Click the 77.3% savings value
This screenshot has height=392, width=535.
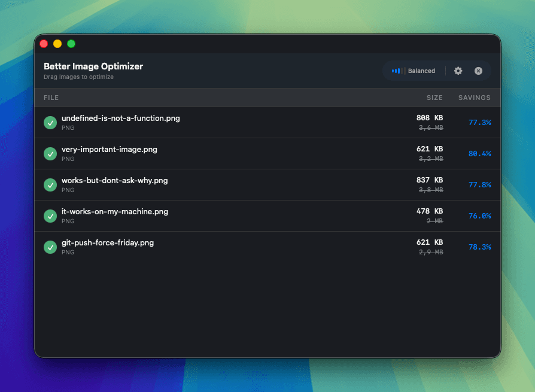(479, 122)
